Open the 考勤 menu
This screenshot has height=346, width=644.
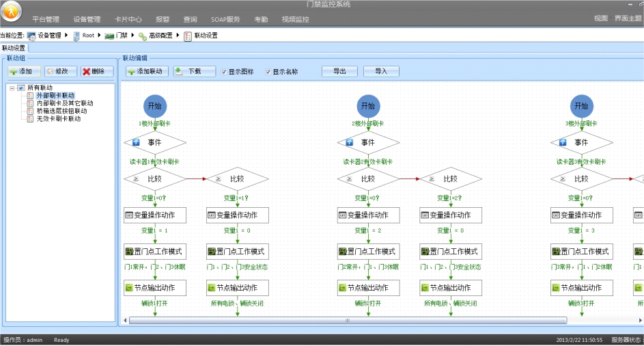click(261, 19)
